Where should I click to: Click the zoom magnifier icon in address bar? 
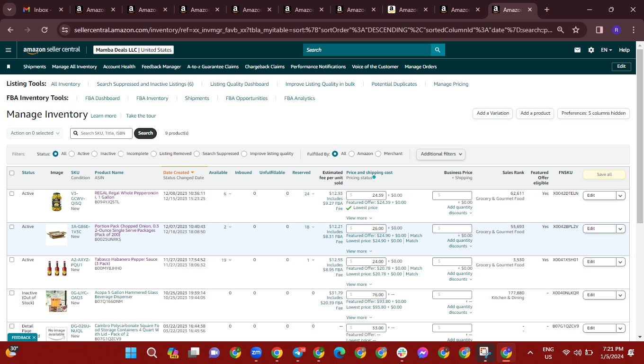point(561,30)
